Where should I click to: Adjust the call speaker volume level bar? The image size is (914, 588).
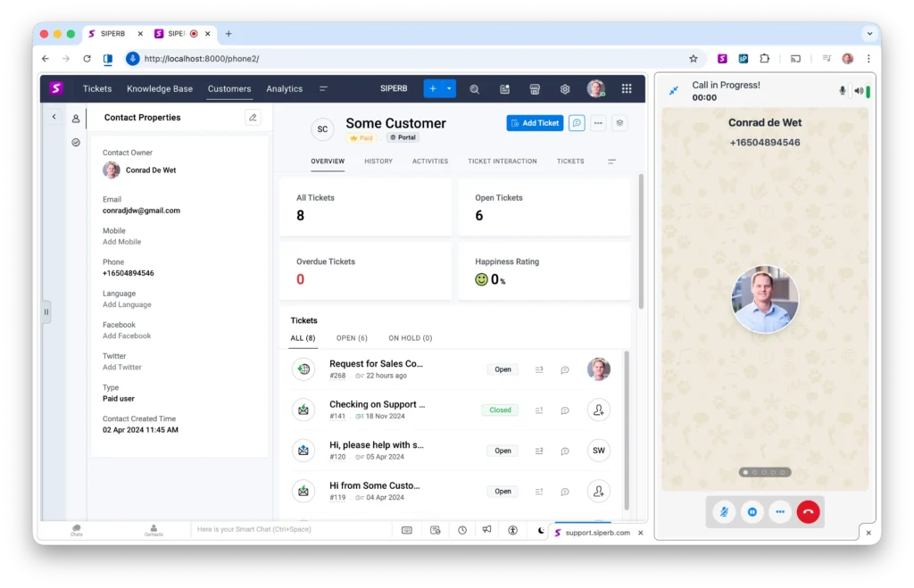pyautogui.click(x=868, y=91)
